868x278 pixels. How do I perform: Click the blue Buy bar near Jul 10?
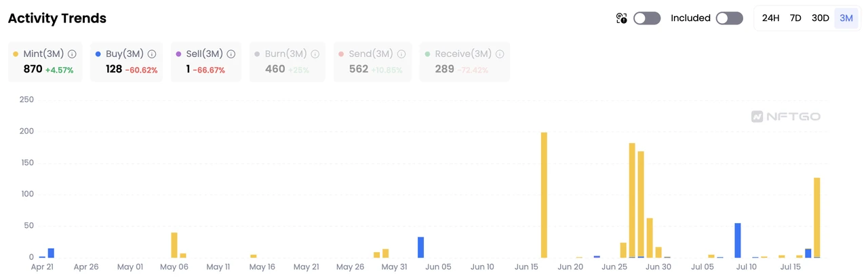[738, 241]
